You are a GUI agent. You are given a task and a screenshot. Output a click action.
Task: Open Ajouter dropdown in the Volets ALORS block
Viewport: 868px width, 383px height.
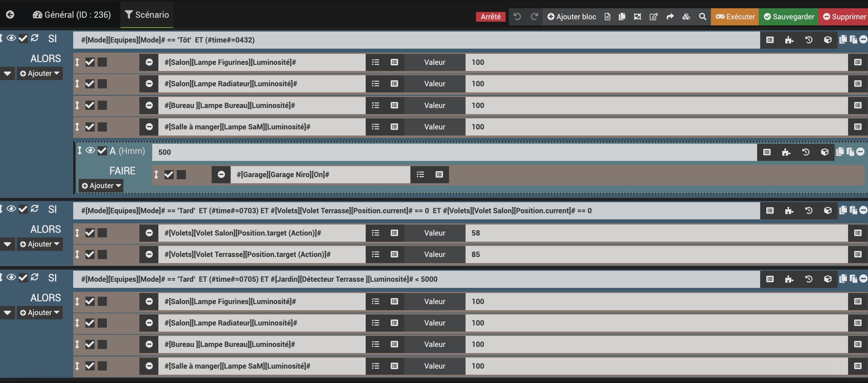point(40,244)
